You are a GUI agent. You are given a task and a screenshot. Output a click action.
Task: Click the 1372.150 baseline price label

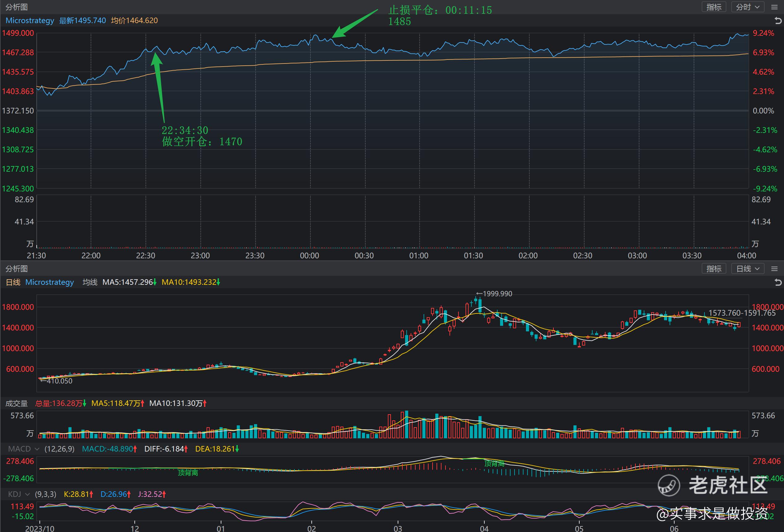(18, 111)
